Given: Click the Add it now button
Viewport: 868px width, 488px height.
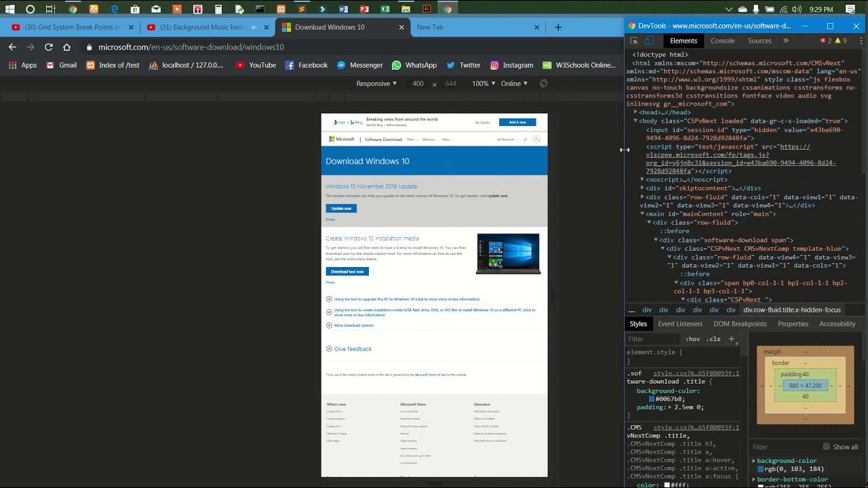Looking at the screenshot, I should click(517, 122).
